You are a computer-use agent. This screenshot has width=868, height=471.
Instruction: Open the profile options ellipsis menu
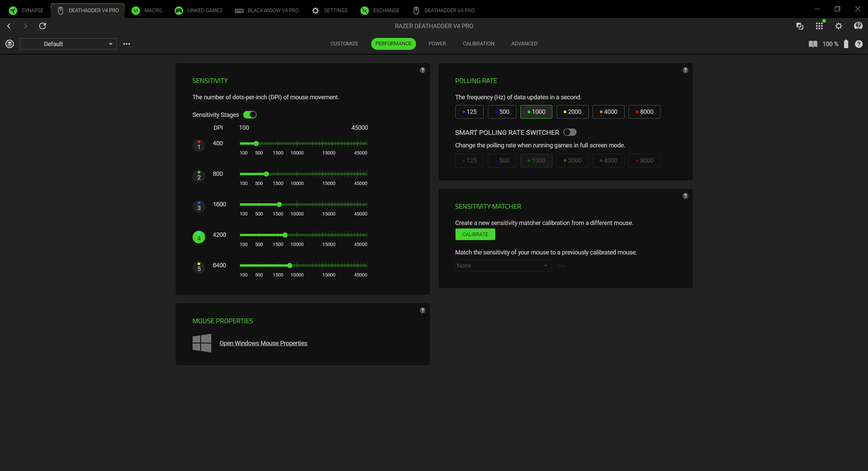point(126,44)
